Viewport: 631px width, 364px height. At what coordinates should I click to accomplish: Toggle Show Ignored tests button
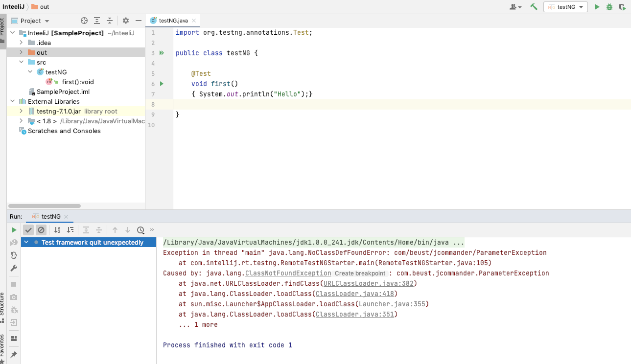[x=41, y=230]
